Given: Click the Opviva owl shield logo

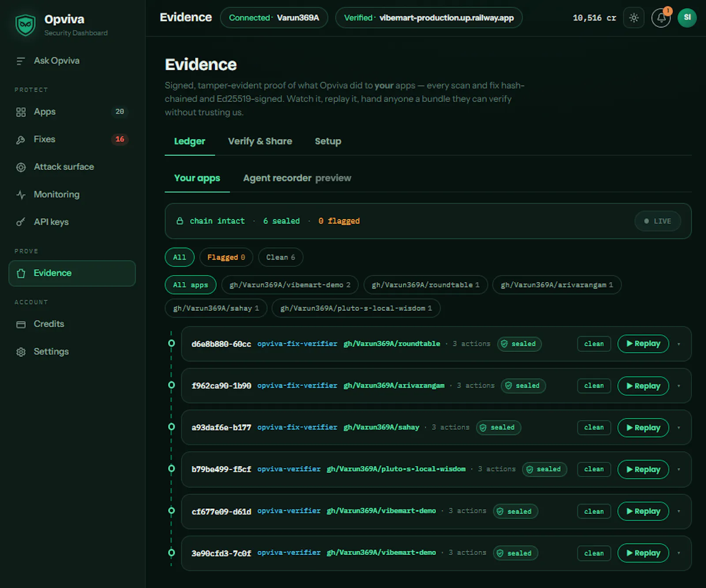Looking at the screenshot, I should click(x=26, y=25).
